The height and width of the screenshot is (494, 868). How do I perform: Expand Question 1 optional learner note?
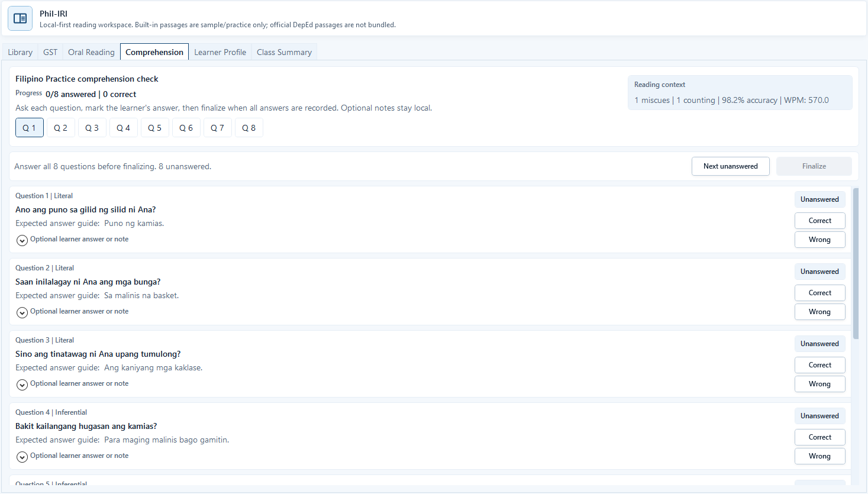pyautogui.click(x=22, y=240)
